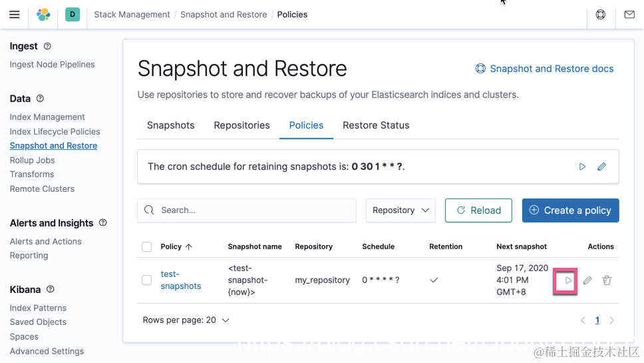Screen dimensions: 644x363
Task: Run the retention schedule play icon
Action: point(582,167)
